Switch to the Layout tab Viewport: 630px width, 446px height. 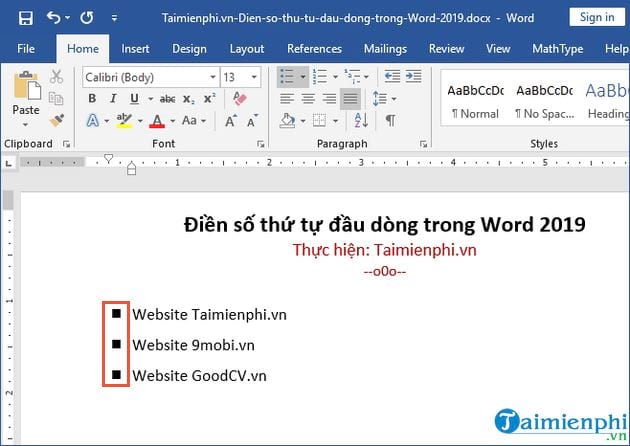247,49
